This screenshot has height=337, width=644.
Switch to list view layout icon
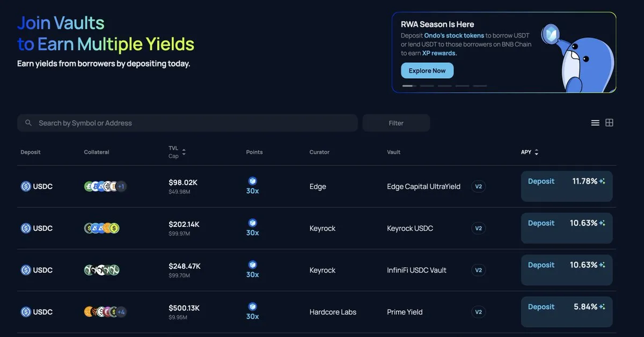coord(595,123)
